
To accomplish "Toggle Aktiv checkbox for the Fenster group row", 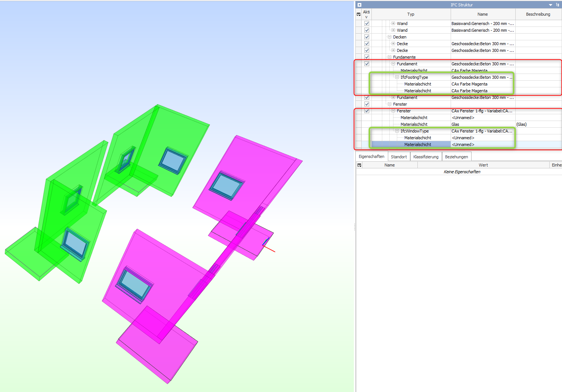I will pos(367,104).
